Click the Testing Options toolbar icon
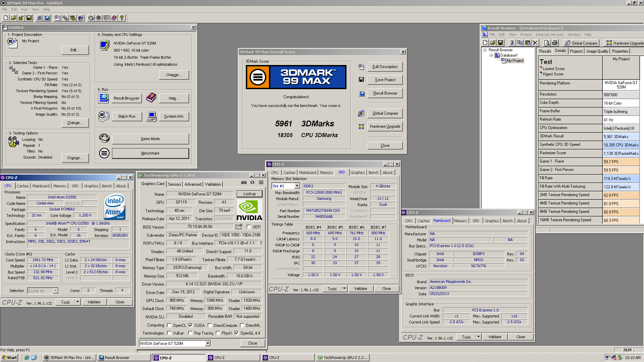 72,18
